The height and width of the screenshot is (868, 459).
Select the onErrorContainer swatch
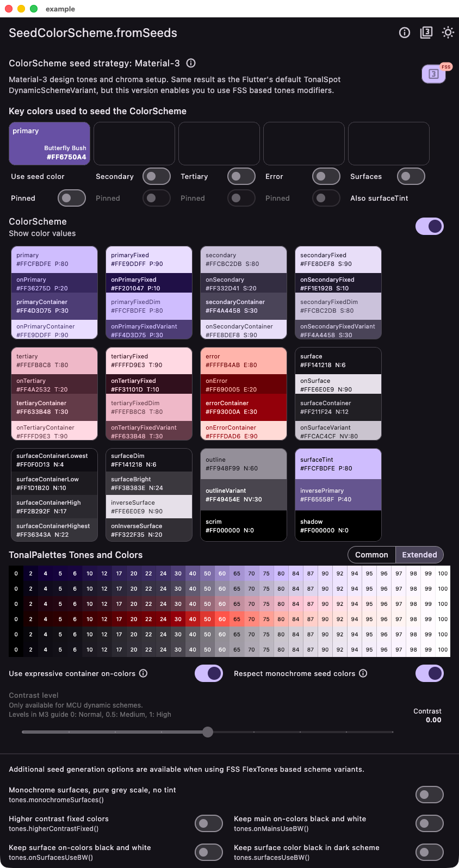[x=244, y=431]
